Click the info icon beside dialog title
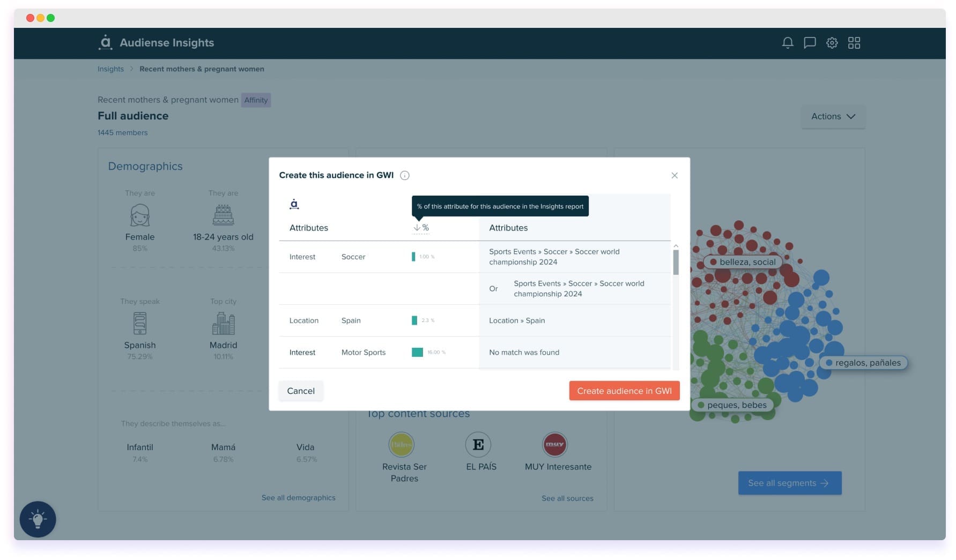Image resolution: width=956 pixels, height=560 pixels. point(405,175)
